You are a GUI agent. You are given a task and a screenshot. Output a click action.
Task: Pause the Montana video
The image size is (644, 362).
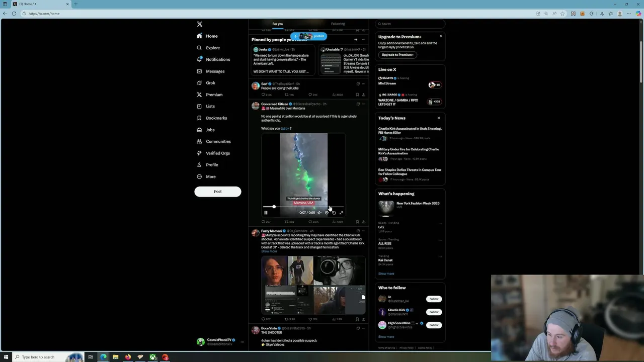point(266,213)
